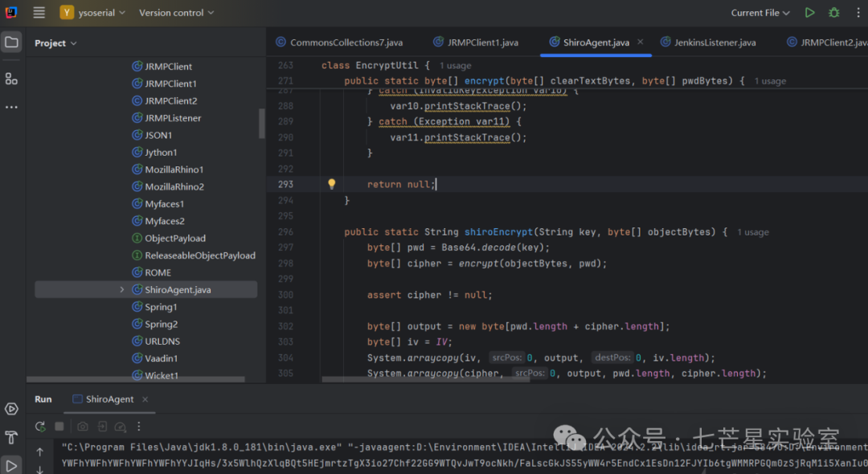Click the lightbulb quick-fix on line 293
This screenshot has height=474, width=868.
point(332,184)
